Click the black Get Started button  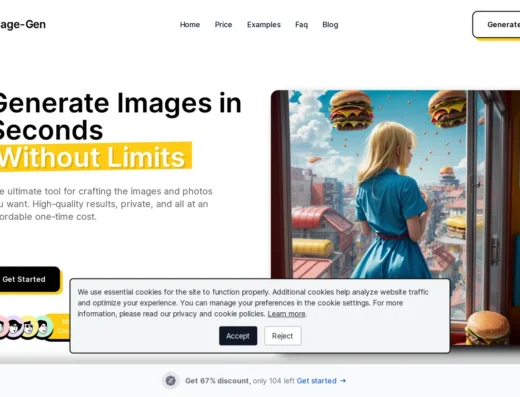pos(29,279)
